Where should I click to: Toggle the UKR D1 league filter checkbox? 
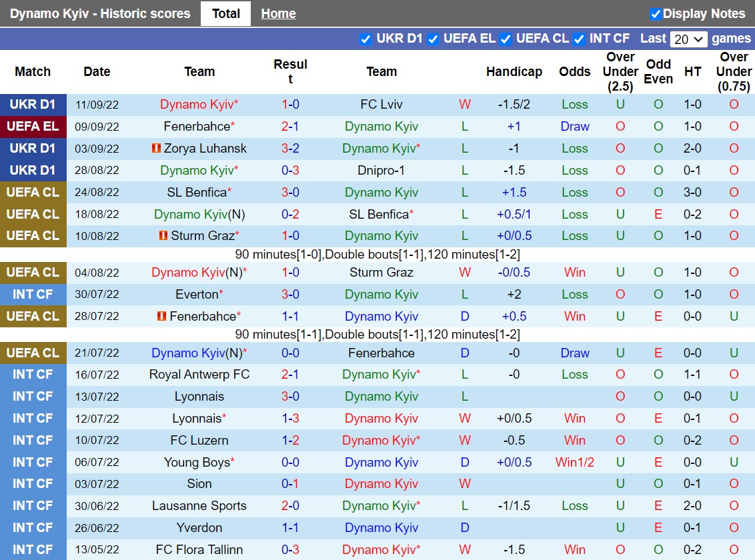point(365,39)
